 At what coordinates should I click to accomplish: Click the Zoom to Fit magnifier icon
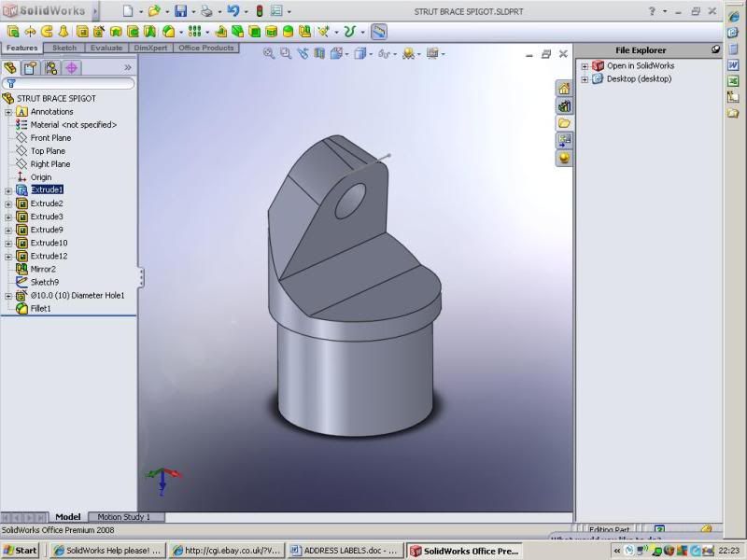269,53
